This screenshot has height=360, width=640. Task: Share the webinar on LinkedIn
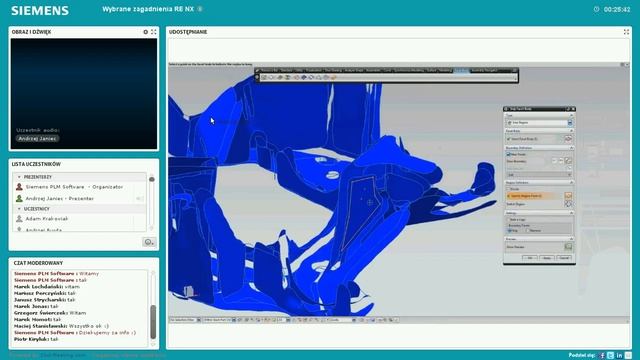click(x=619, y=356)
